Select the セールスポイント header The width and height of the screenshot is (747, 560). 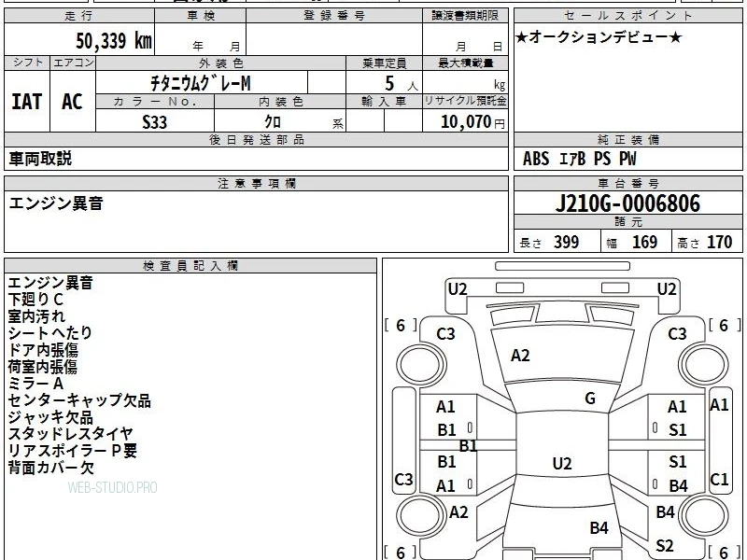click(627, 16)
